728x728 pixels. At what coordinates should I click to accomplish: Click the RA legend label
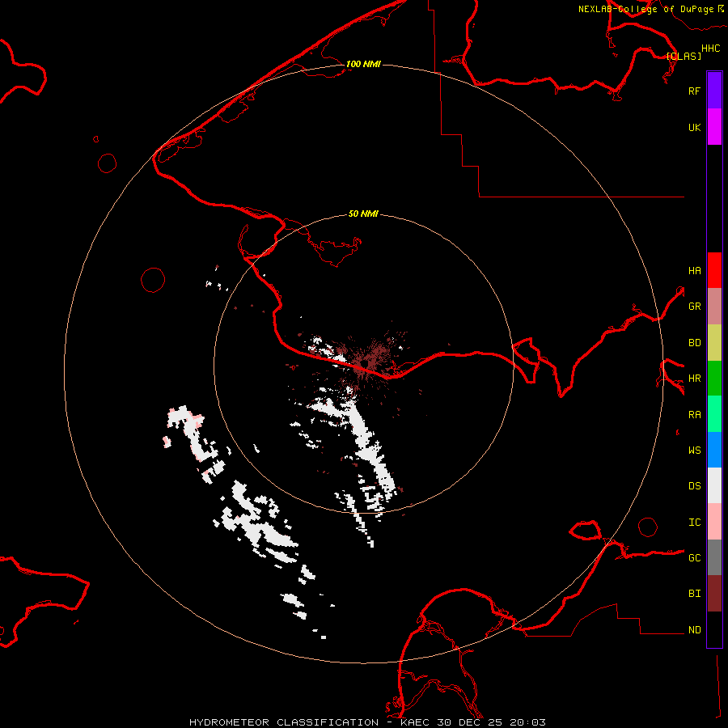pyautogui.click(x=694, y=415)
